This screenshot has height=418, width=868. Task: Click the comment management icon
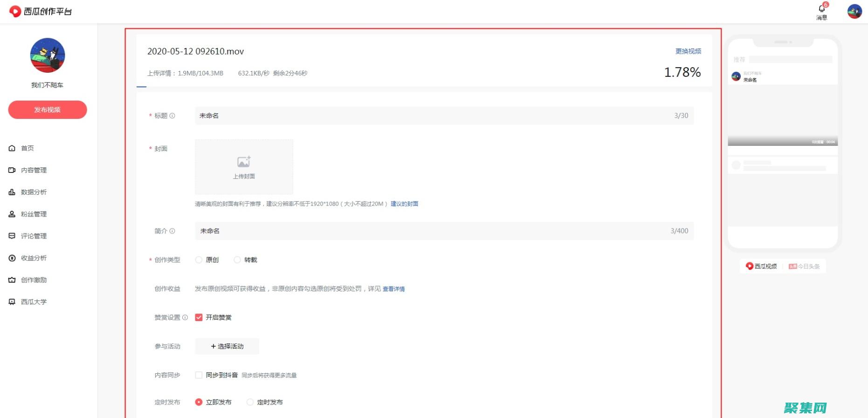tap(12, 236)
